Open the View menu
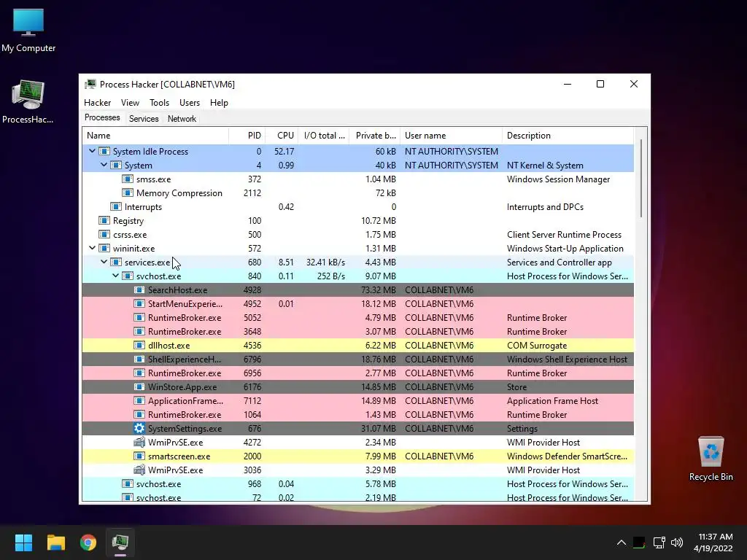This screenshot has width=747, height=560. 130,102
